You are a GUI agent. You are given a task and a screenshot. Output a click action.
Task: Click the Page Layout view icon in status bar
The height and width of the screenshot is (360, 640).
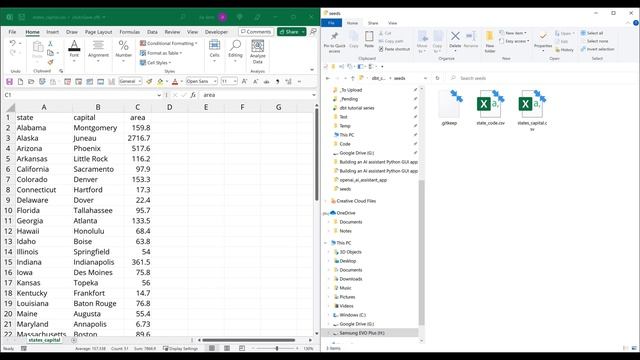(x=227, y=348)
